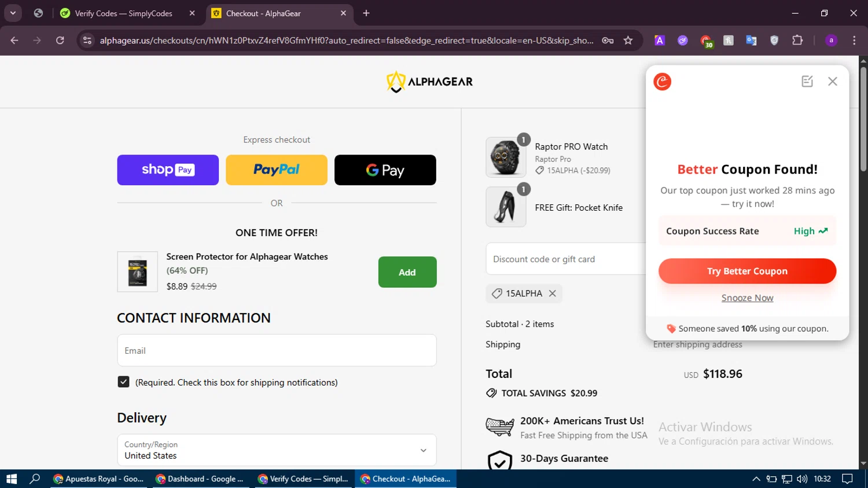
Task: Toggle the shipping notifications checkbox
Action: pos(123,382)
